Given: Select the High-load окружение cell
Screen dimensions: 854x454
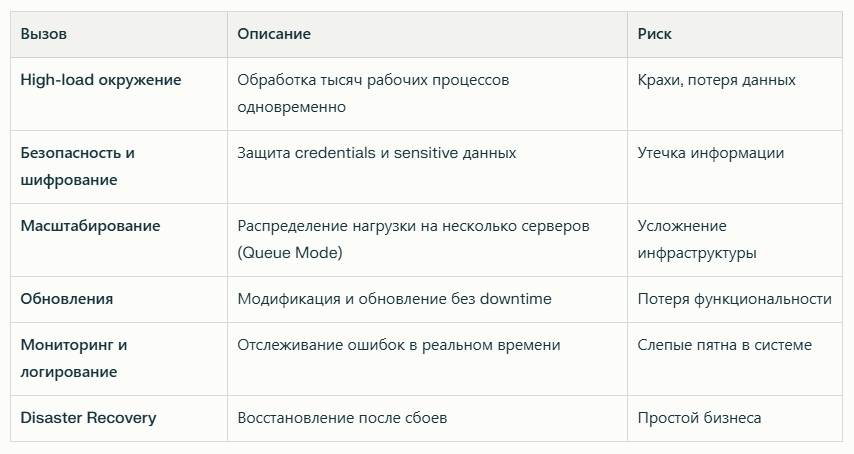Looking at the screenshot, I should (x=119, y=94).
